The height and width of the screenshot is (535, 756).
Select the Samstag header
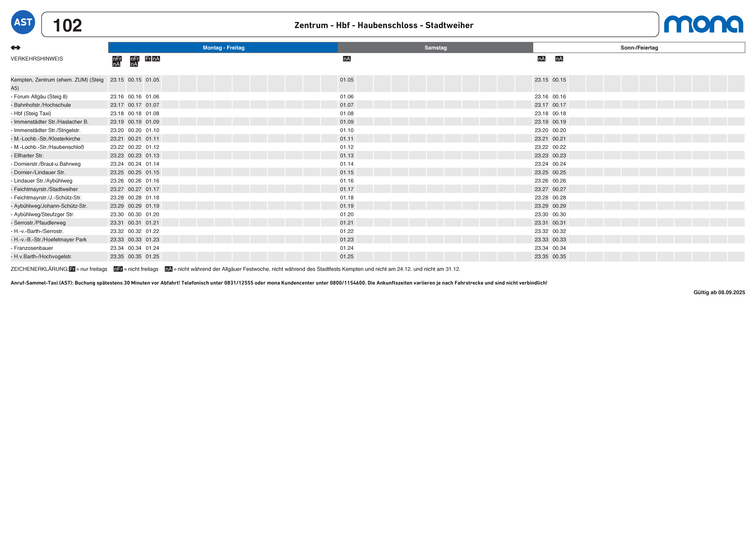(x=436, y=48)
